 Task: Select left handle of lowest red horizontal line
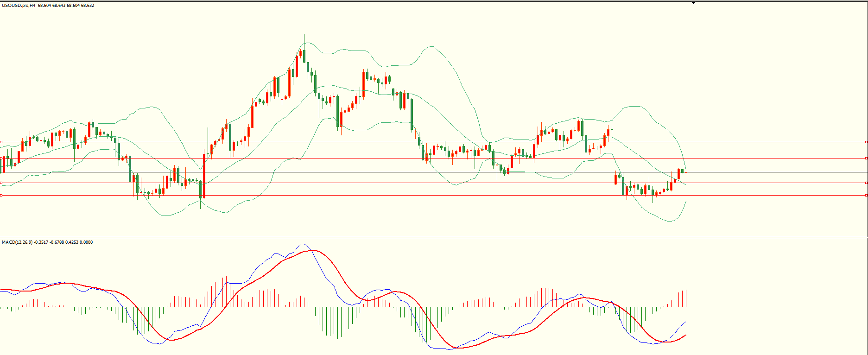pos(1,196)
